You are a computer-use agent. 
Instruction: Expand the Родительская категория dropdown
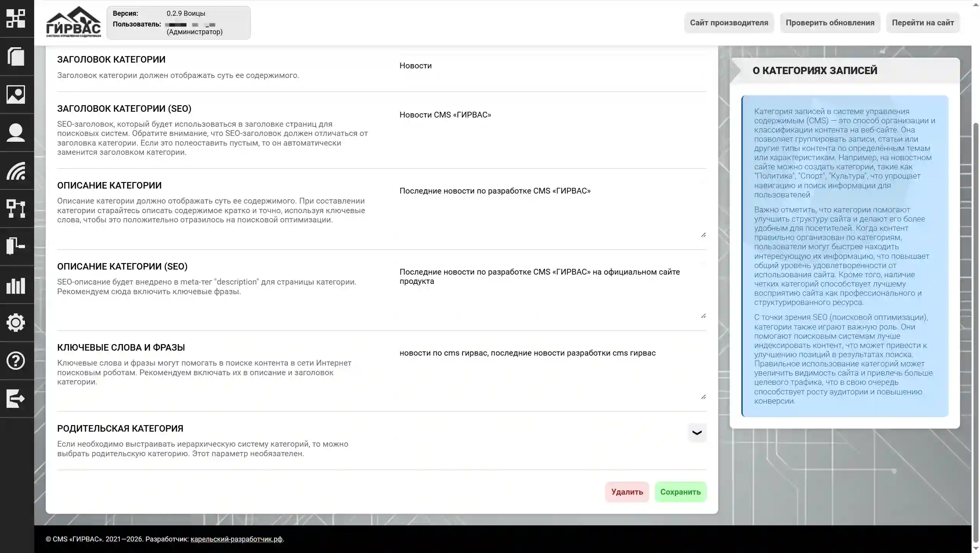[x=696, y=433]
